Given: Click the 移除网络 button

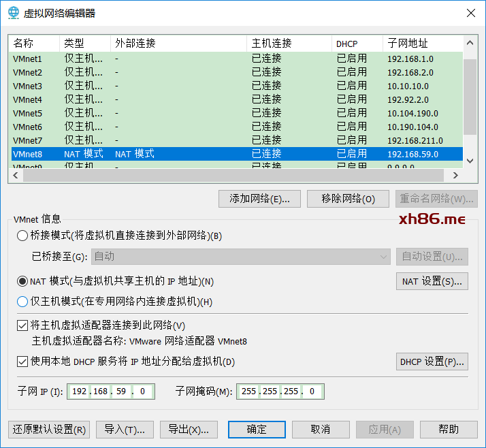Looking at the screenshot, I should tap(348, 199).
